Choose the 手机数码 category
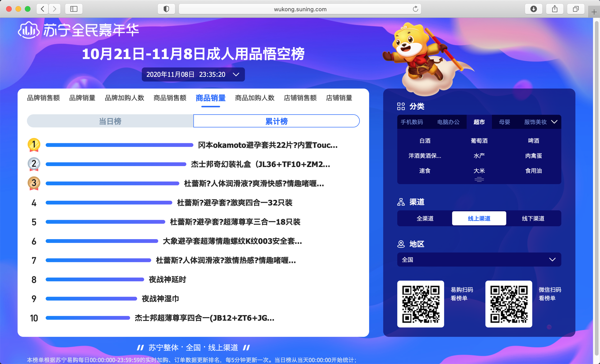The width and height of the screenshot is (600, 364). click(x=412, y=122)
